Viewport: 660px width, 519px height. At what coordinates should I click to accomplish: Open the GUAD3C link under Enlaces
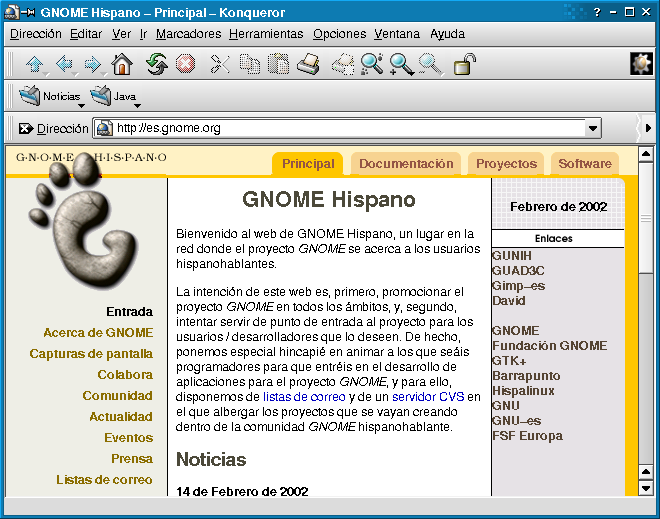click(x=518, y=271)
